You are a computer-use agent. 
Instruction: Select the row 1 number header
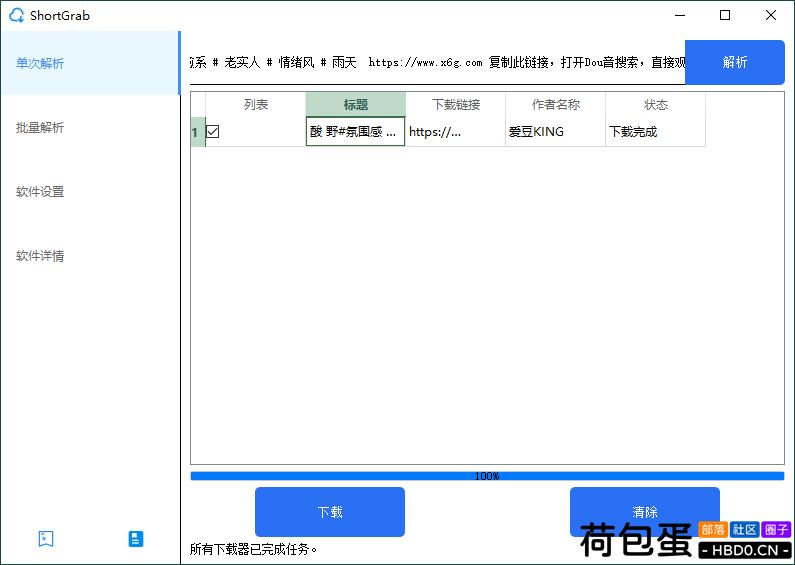(198, 132)
